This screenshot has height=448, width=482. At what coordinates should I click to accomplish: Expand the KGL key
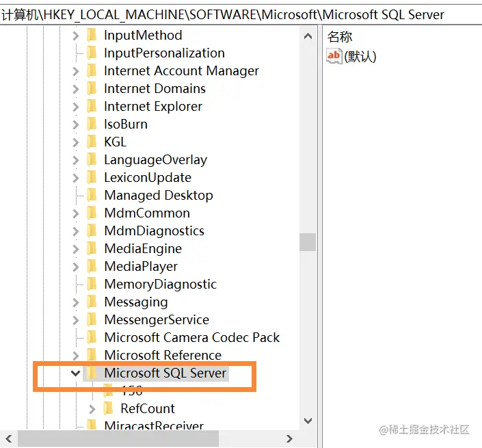tap(76, 142)
